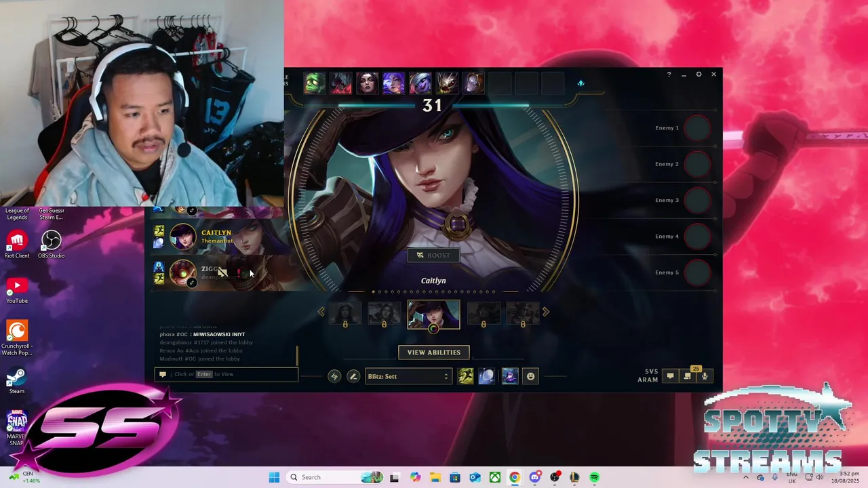Go to next skin with right arrow
The width and height of the screenshot is (868, 488).
point(546,312)
